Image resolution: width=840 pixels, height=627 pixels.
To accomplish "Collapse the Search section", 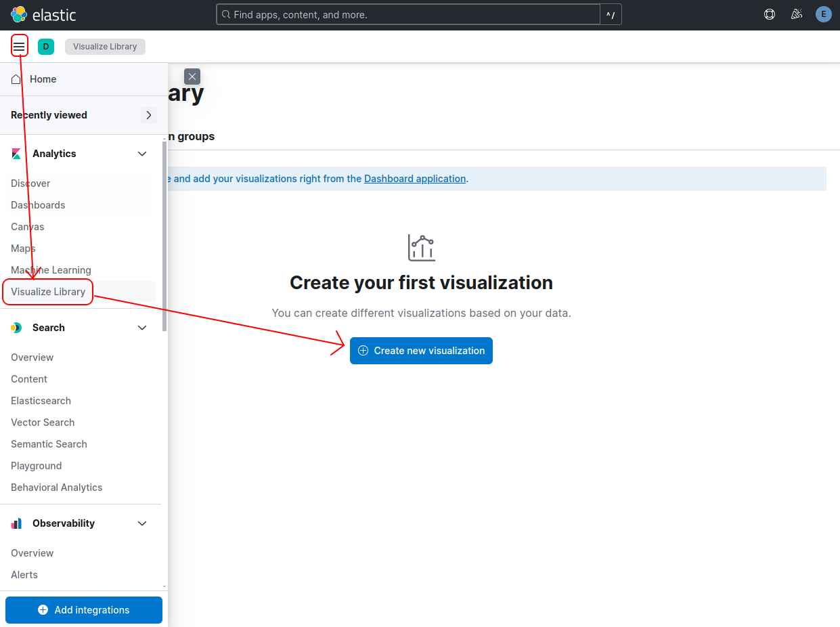I will point(142,328).
